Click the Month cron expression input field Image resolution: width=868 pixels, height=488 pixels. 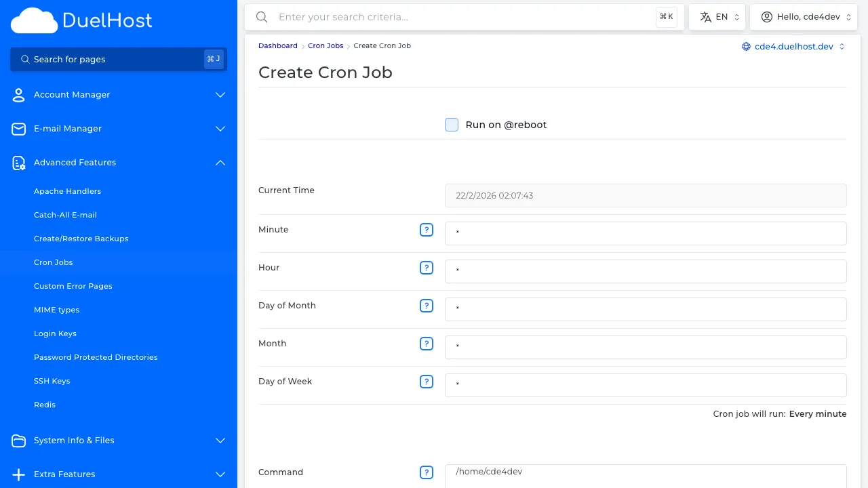(645, 346)
